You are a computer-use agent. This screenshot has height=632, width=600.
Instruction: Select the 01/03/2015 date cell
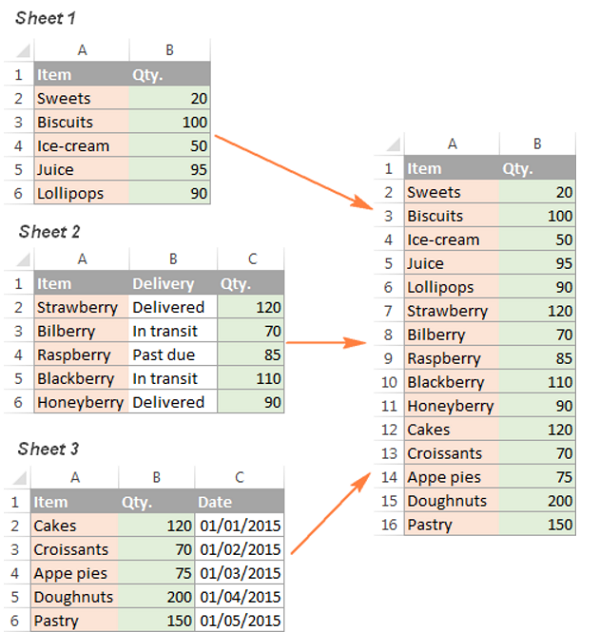(239, 573)
